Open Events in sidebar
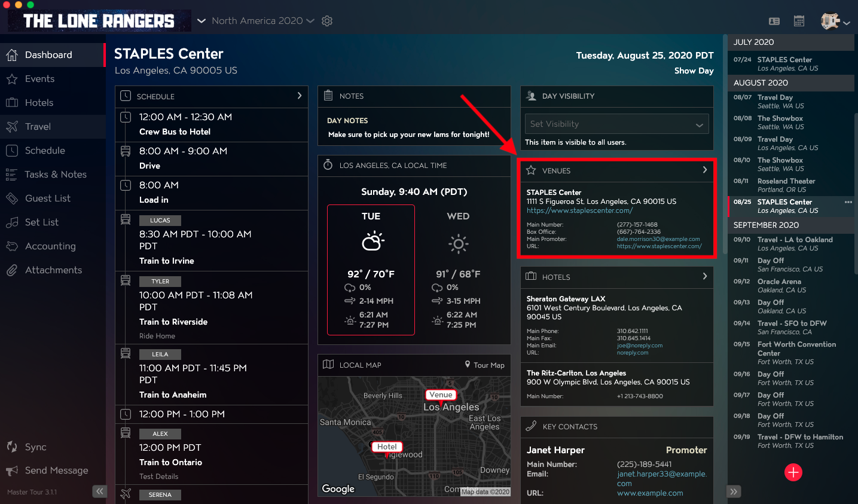Image resolution: width=858 pixels, height=504 pixels. 53,79
